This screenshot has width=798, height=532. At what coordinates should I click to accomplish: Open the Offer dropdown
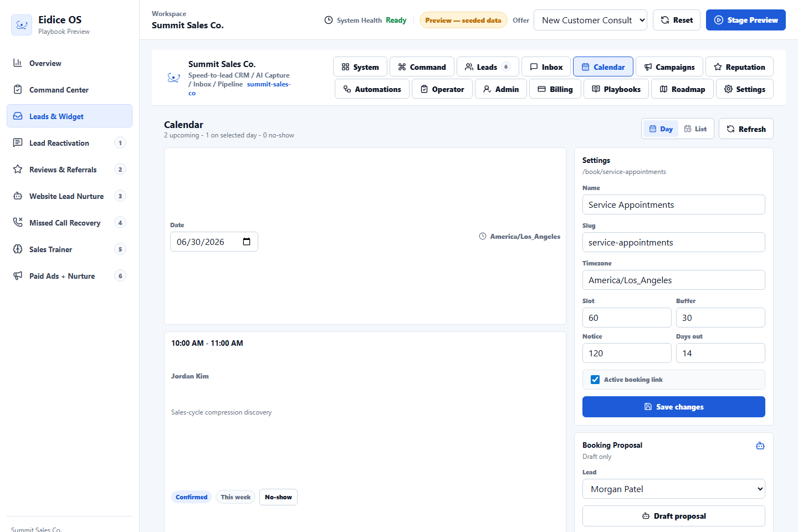[590, 20]
